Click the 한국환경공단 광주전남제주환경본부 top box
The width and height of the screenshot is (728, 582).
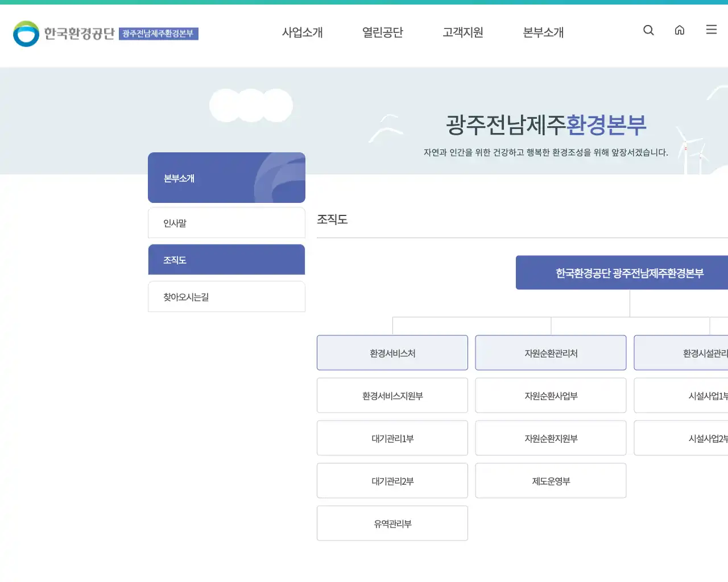point(628,272)
